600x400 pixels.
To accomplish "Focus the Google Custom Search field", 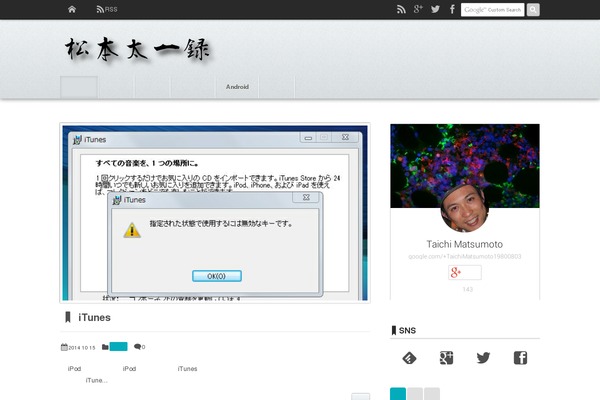I will click(492, 10).
